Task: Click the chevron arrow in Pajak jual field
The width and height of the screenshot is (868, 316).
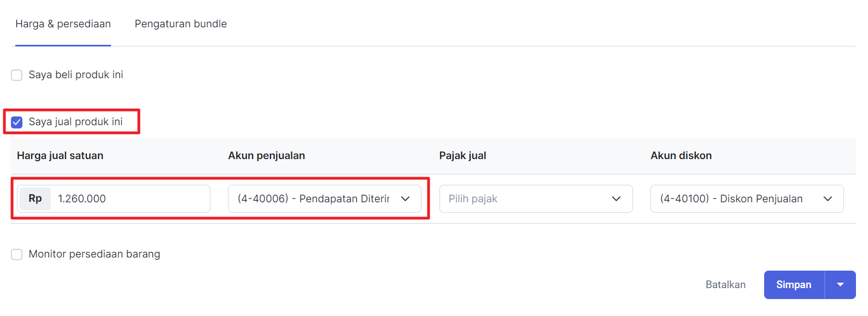Action: pyautogui.click(x=616, y=199)
